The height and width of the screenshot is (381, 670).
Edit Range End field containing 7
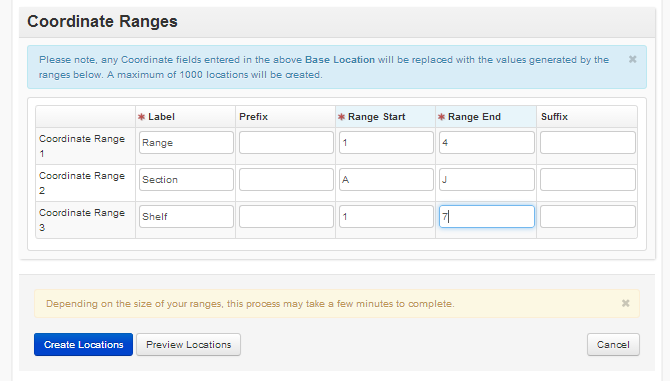coord(487,217)
